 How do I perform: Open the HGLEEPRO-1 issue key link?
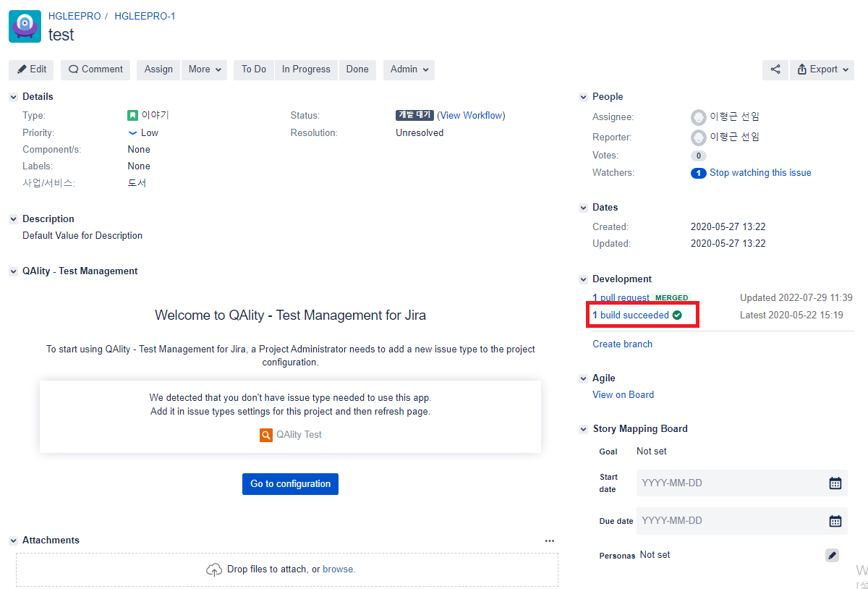(x=145, y=16)
